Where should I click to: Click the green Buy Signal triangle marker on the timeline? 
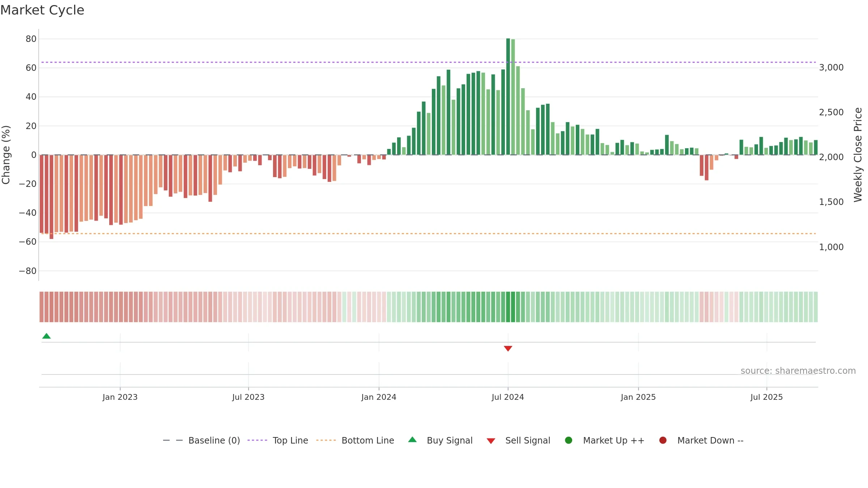click(46, 336)
